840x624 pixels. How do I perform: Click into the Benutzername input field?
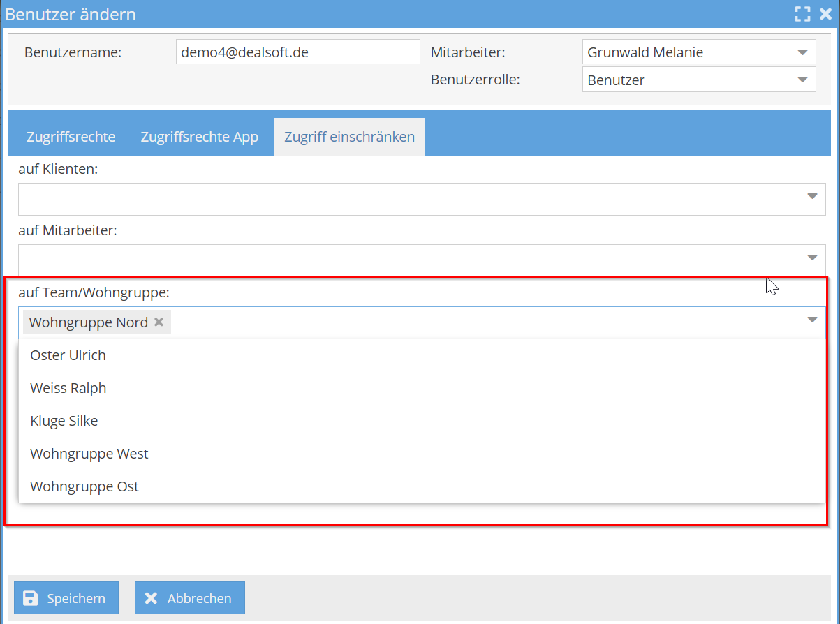pos(297,52)
